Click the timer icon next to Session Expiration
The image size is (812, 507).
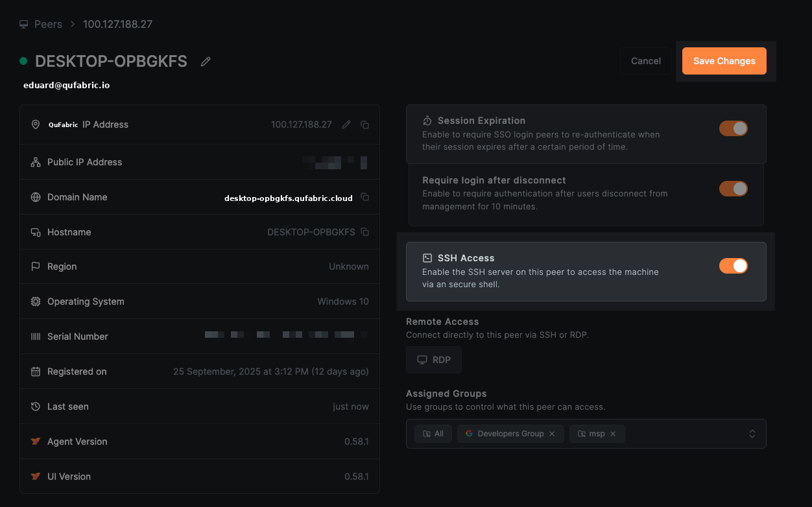point(427,120)
